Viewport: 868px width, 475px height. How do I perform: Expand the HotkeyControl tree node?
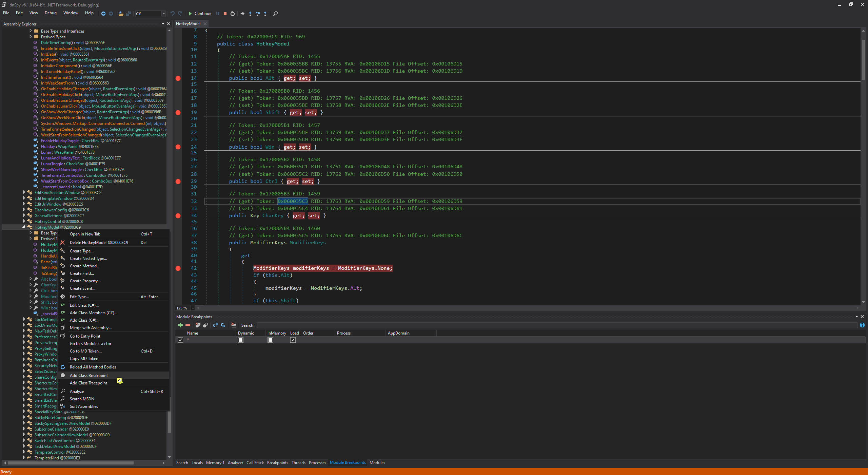tap(24, 221)
